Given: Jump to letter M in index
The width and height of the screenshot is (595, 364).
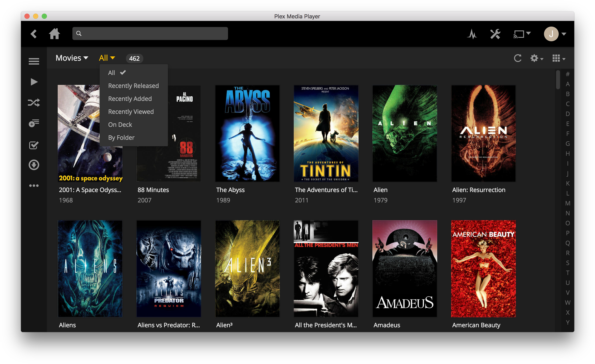Looking at the screenshot, I should pos(568,203).
